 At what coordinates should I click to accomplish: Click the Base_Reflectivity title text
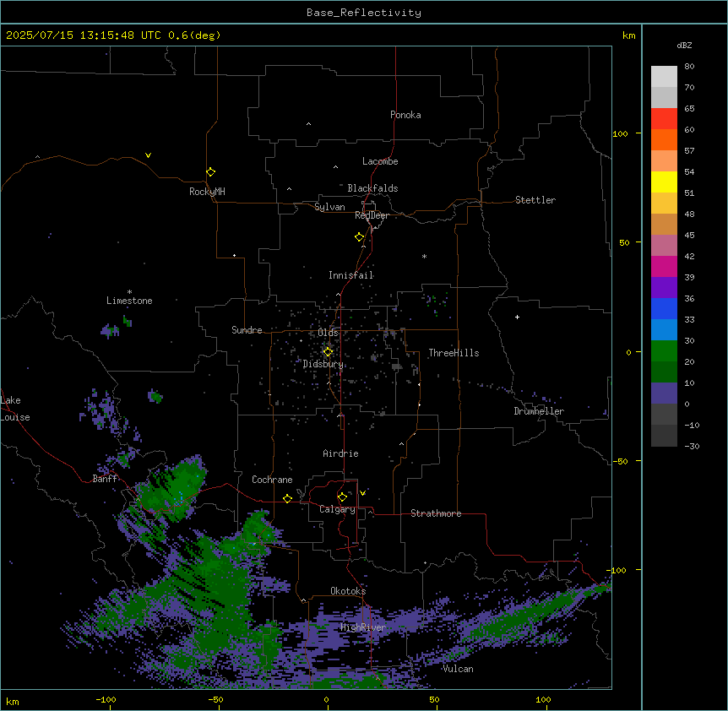coord(364,13)
